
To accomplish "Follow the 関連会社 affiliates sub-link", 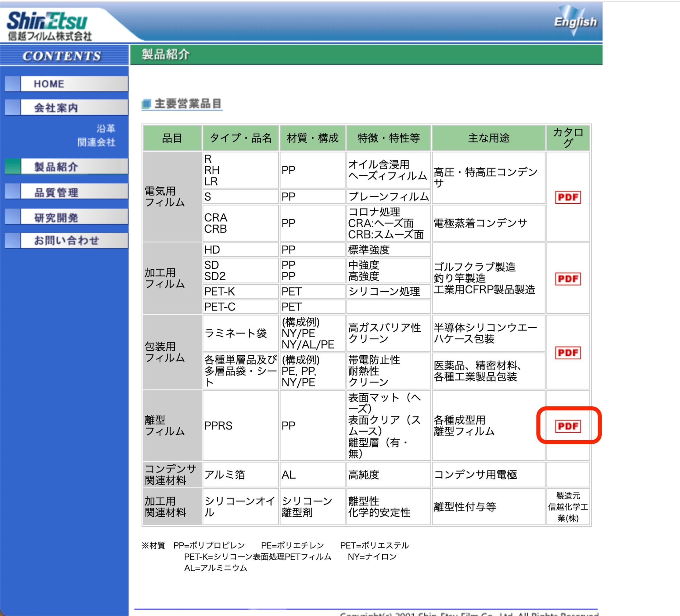I will (97, 142).
